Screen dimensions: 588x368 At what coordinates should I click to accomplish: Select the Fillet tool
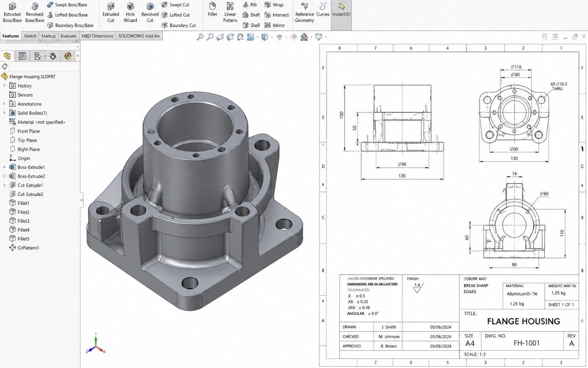click(x=212, y=10)
